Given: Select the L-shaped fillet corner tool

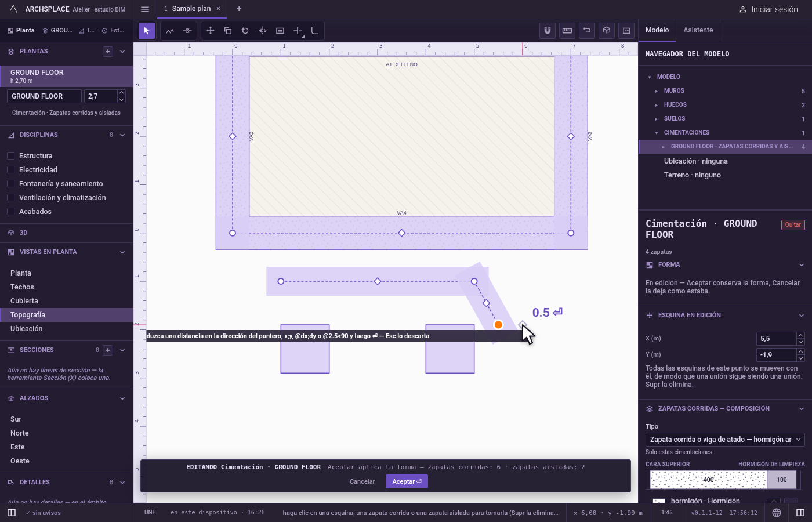Looking at the screenshot, I should coord(315,31).
